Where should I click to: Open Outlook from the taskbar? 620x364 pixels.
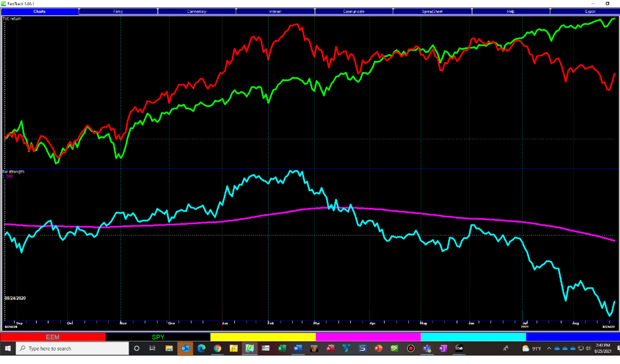point(185,349)
